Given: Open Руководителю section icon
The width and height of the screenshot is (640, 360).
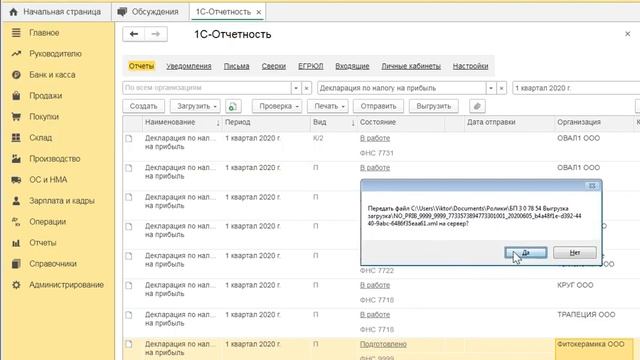Looking at the screenshot, I should (x=16, y=53).
